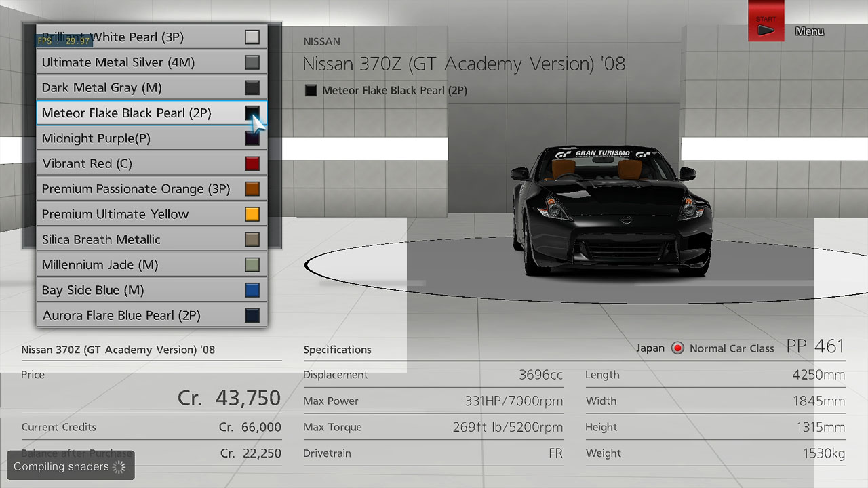Click the 'Drivetrain' spec label
Viewport: 868px width, 488px height.
click(x=327, y=453)
